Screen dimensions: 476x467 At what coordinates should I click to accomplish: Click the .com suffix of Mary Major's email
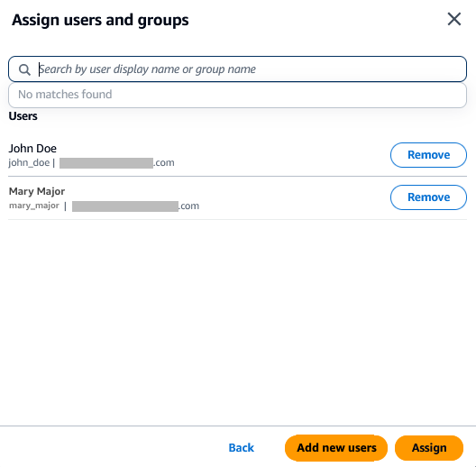(x=188, y=206)
